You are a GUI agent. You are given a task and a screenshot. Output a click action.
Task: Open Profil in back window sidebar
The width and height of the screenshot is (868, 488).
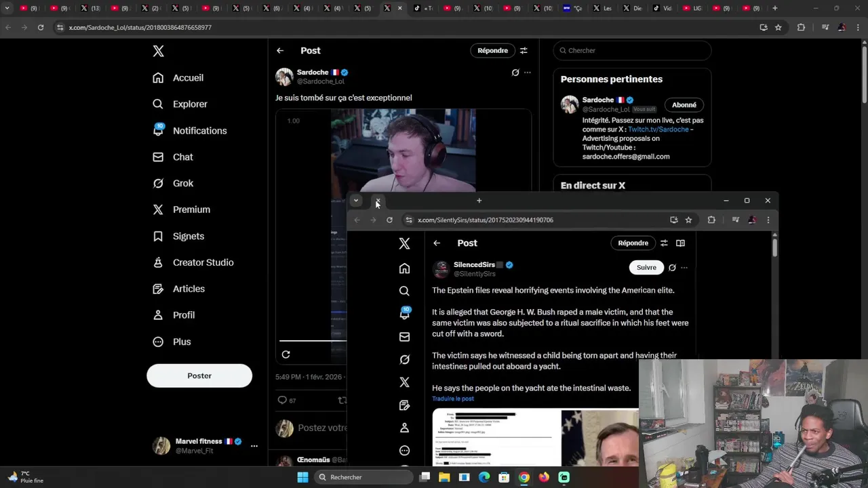(x=174, y=316)
